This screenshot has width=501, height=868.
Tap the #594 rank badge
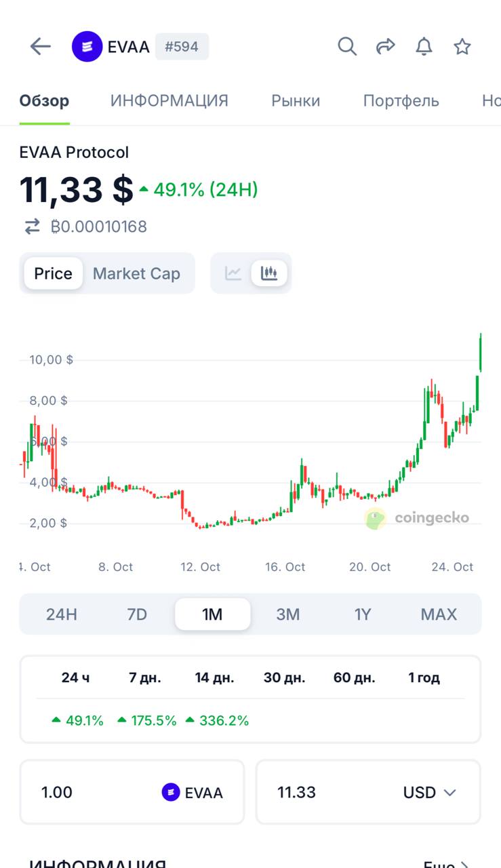pos(182,47)
